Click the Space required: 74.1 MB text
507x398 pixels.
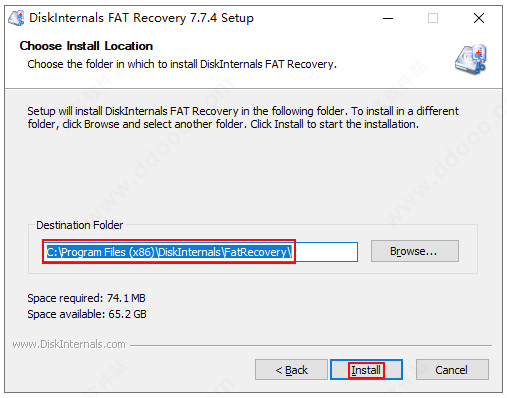[x=86, y=298]
